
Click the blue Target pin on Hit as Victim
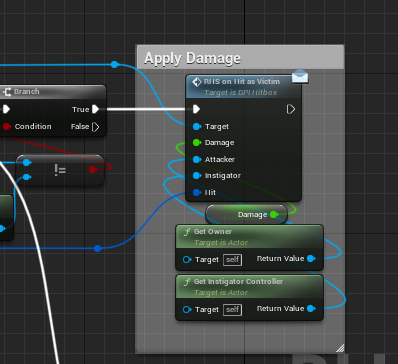pos(197,126)
